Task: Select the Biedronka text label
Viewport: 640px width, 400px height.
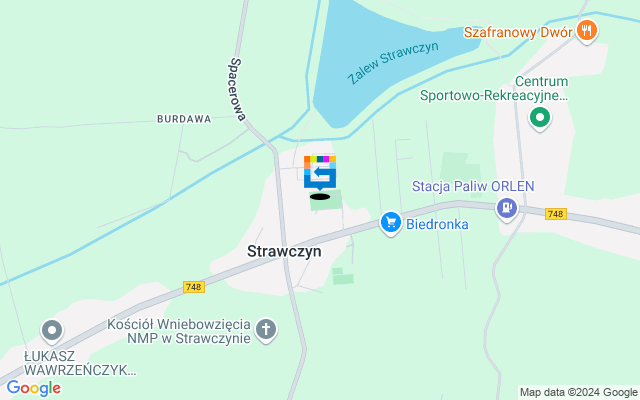Action: 437,224
